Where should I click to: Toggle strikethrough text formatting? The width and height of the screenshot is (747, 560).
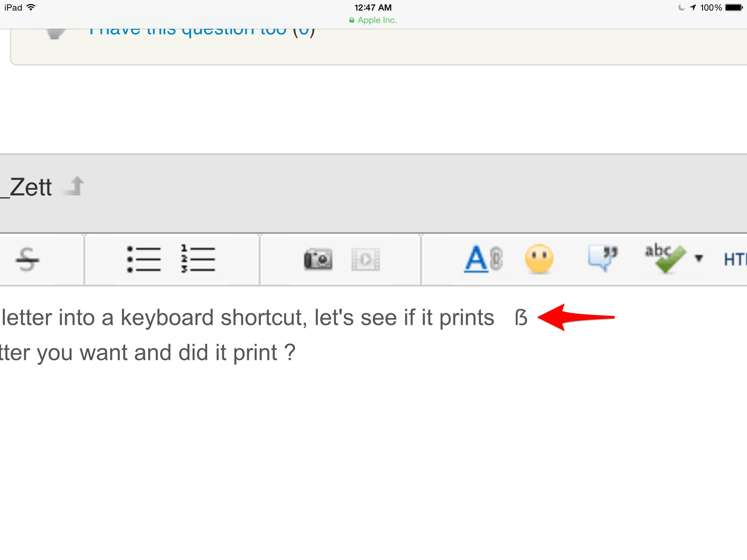coord(27,260)
